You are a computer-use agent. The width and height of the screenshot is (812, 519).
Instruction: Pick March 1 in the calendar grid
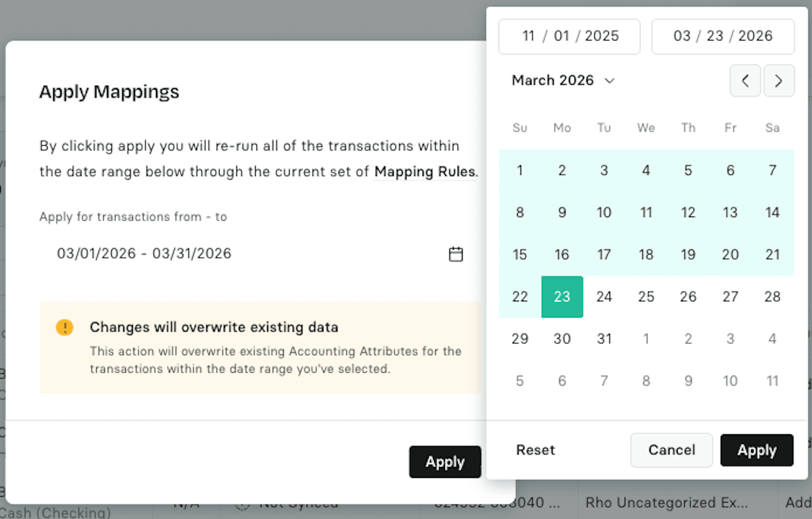pyautogui.click(x=519, y=171)
